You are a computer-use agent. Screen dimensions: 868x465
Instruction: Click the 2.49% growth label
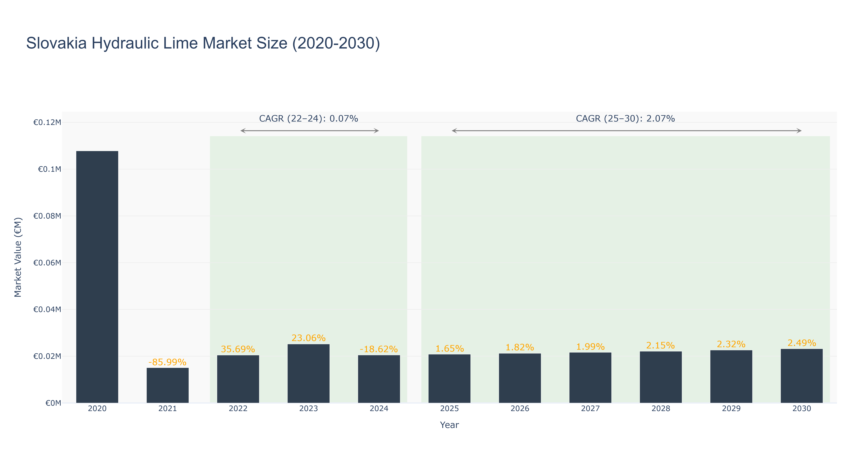coord(802,343)
